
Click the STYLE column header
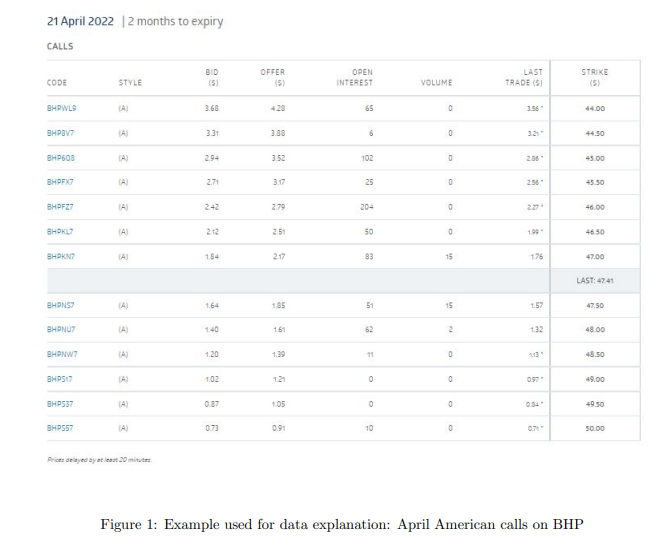tap(130, 83)
